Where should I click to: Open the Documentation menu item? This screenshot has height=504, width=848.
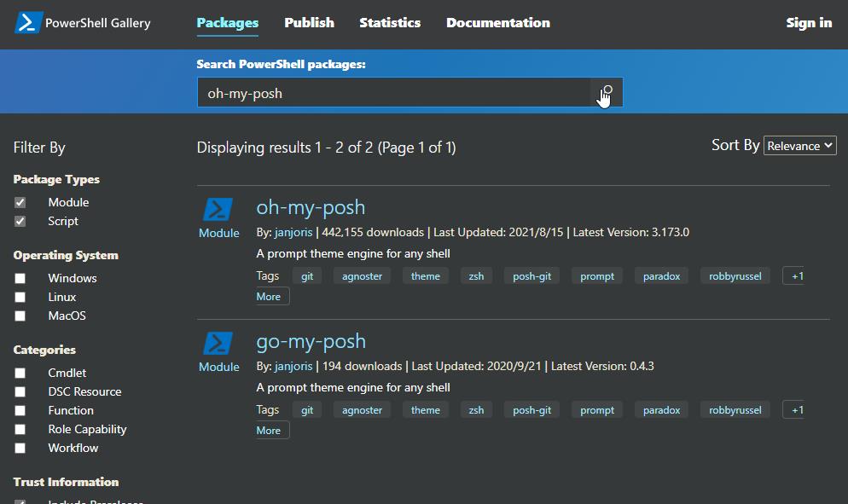(x=497, y=23)
